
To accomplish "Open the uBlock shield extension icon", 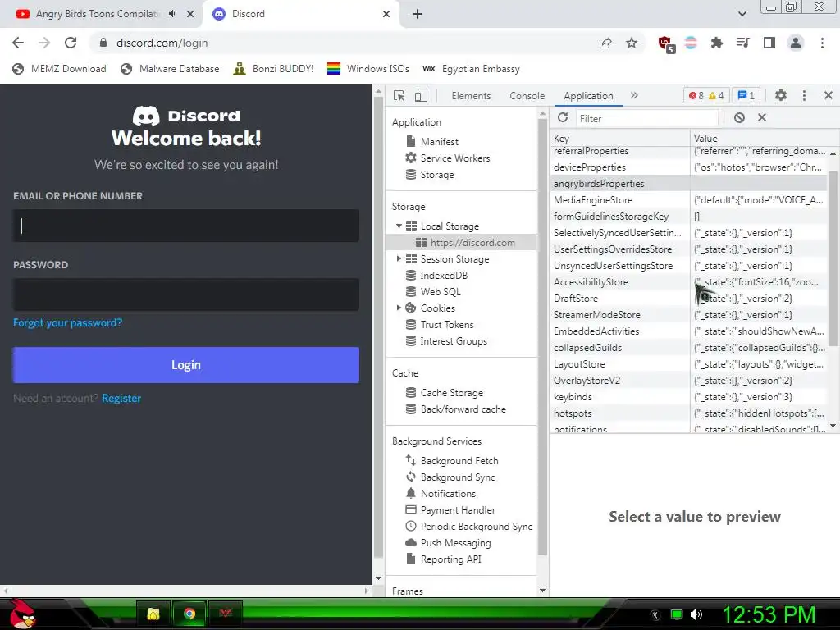I will 666,44.
